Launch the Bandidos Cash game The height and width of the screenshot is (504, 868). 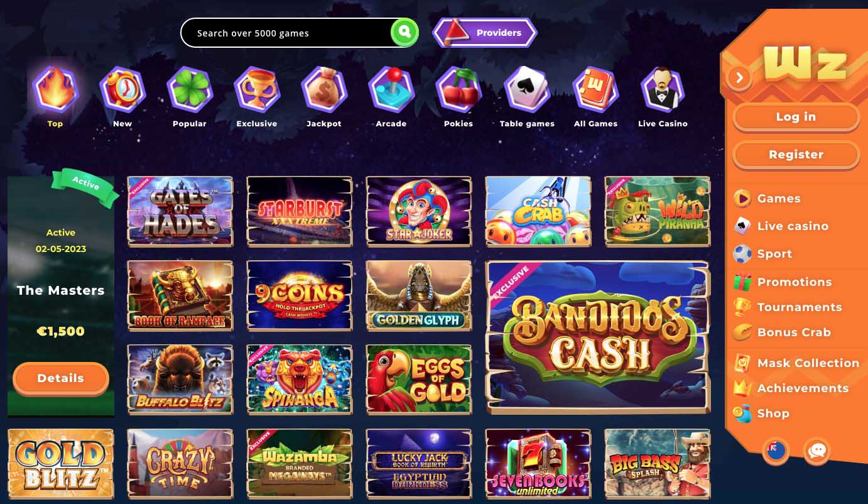point(598,338)
